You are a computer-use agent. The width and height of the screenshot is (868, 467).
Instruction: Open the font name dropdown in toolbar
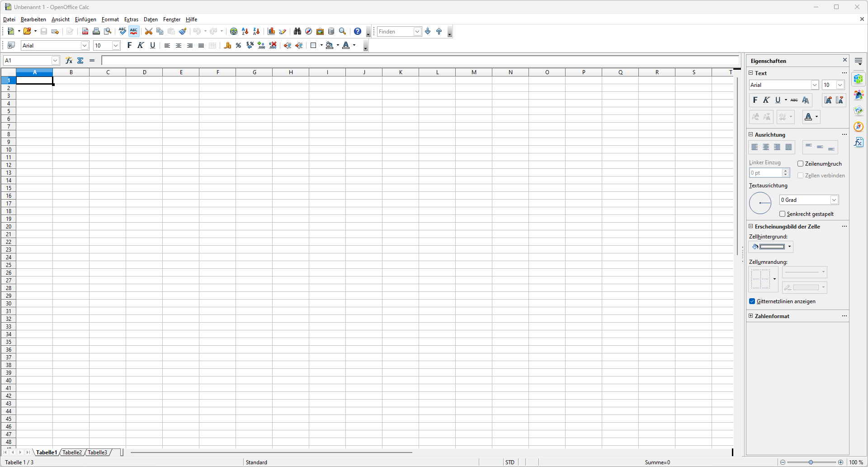click(85, 45)
